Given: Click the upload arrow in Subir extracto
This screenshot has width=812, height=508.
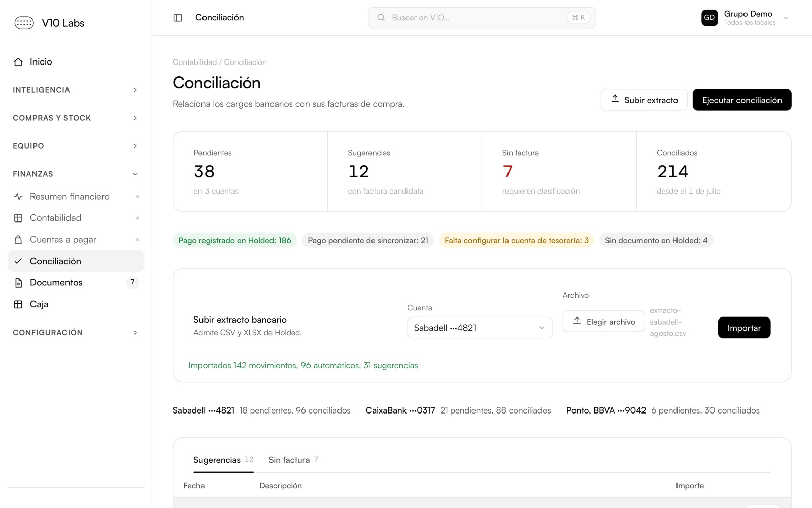Looking at the screenshot, I should [615, 99].
